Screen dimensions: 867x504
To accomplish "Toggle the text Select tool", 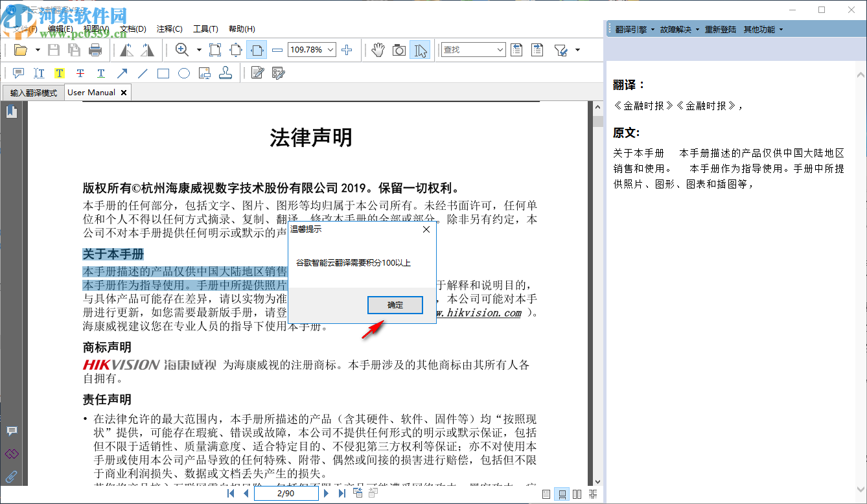I will [420, 50].
